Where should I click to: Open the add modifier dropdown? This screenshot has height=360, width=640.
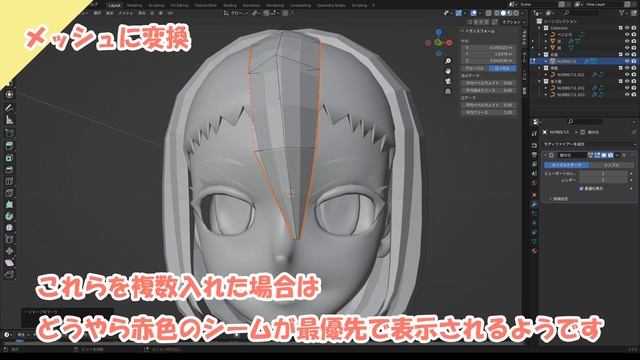coord(589,144)
